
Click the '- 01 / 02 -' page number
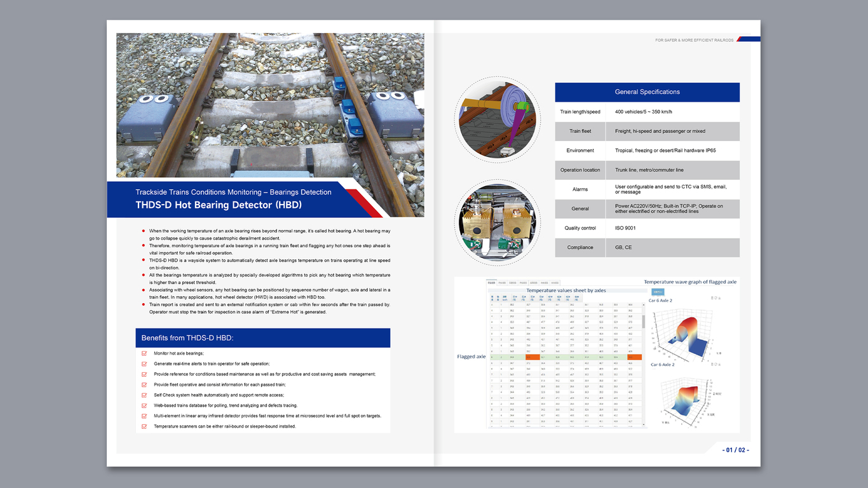point(736,450)
